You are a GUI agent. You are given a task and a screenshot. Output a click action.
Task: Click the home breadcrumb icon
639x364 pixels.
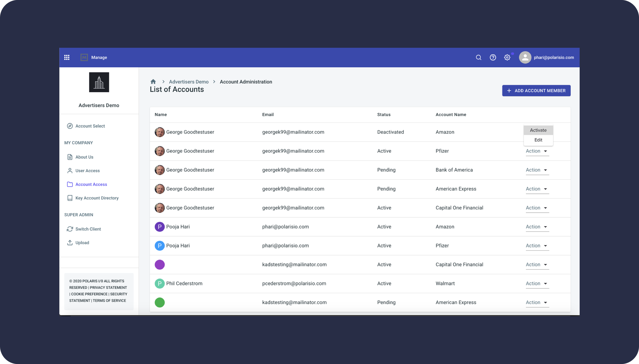[153, 82]
